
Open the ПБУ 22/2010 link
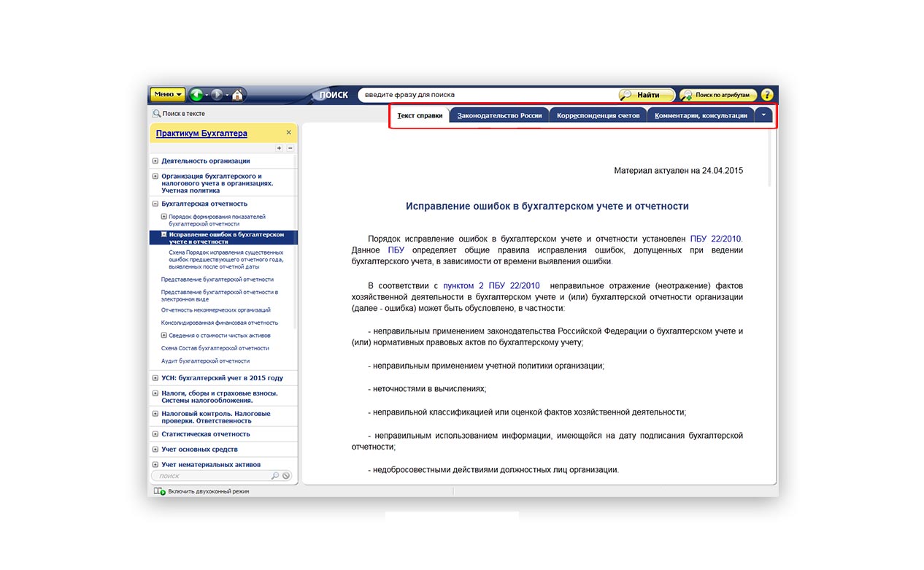click(715, 239)
